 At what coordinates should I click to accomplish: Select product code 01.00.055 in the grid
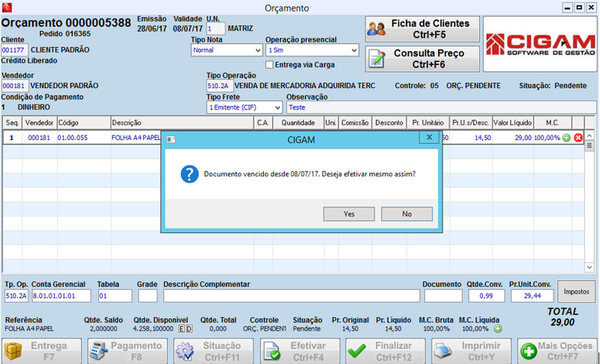(x=73, y=138)
